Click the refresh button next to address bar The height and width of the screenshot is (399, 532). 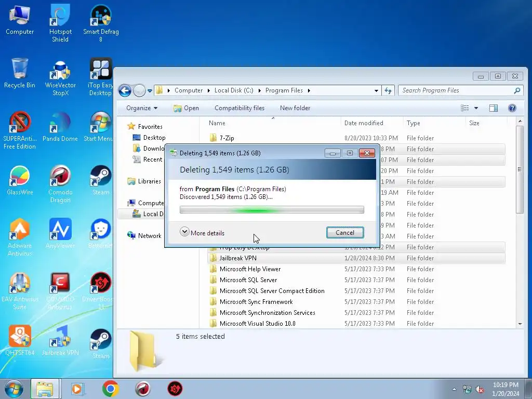point(388,90)
